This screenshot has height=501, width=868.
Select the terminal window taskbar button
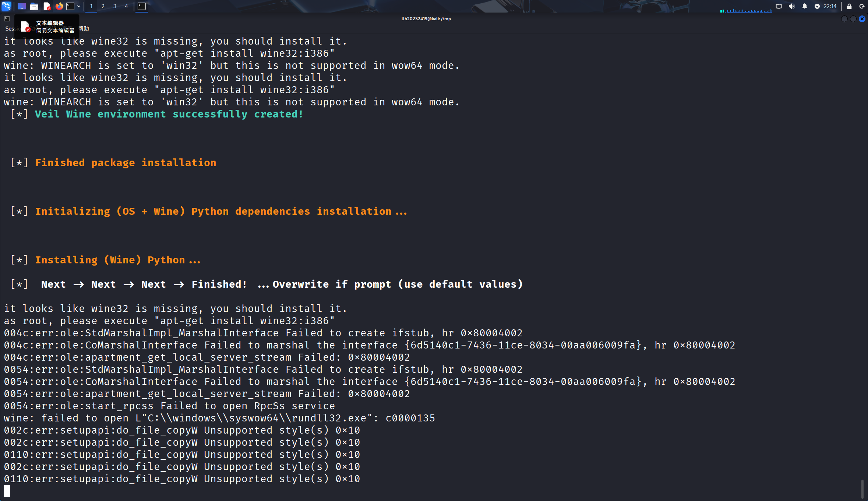coord(142,6)
